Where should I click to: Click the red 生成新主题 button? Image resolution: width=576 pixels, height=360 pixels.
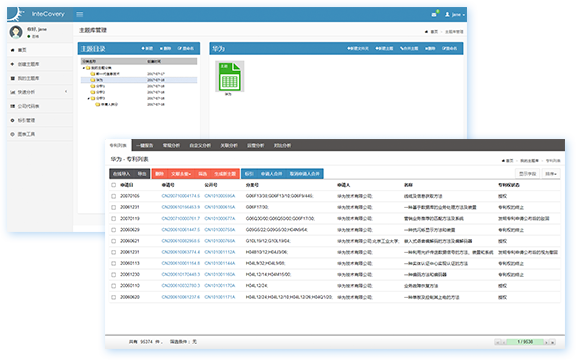tap(225, 174)
